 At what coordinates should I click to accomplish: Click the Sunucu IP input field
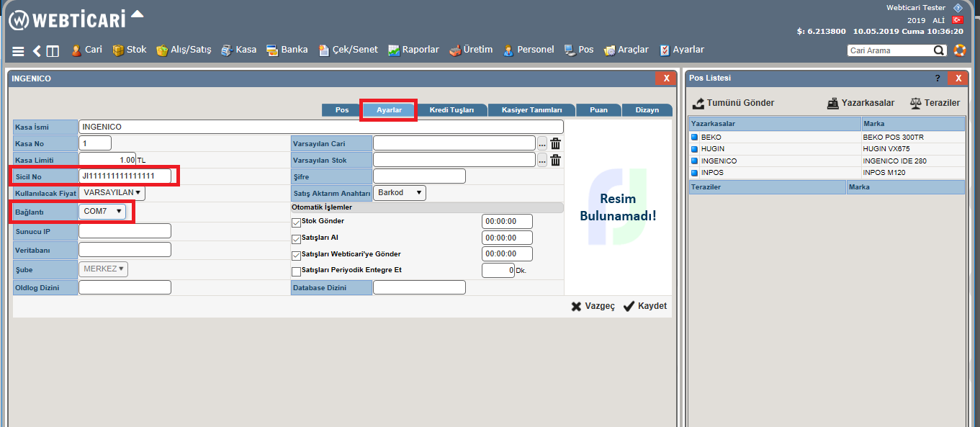point(125,231)
